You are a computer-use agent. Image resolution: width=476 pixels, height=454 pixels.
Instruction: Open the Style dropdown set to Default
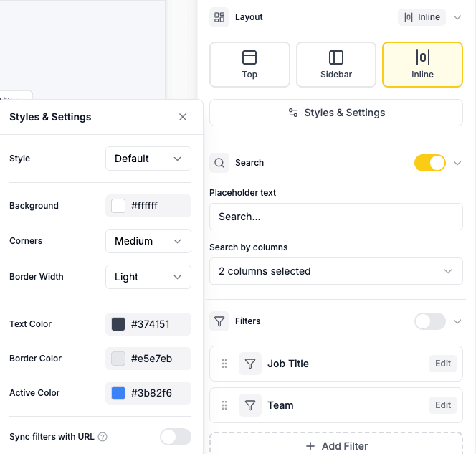pos(148,159)
